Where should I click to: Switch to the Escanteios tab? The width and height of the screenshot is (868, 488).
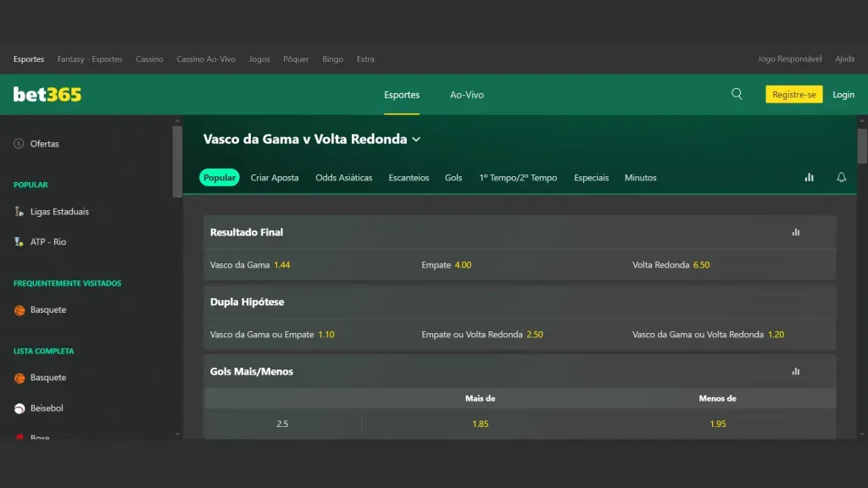click(x=407, y=177)
